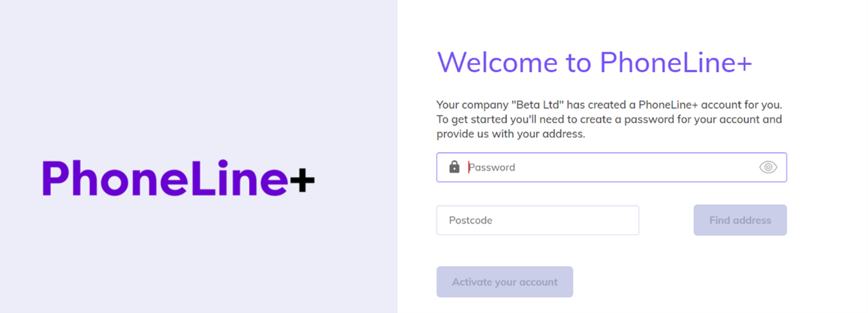Image resolution: width=868 pixels, height=313 pixels.
Task: Click "PhoneLine+" in the welcome heading
Action: (x=676, y=62)
